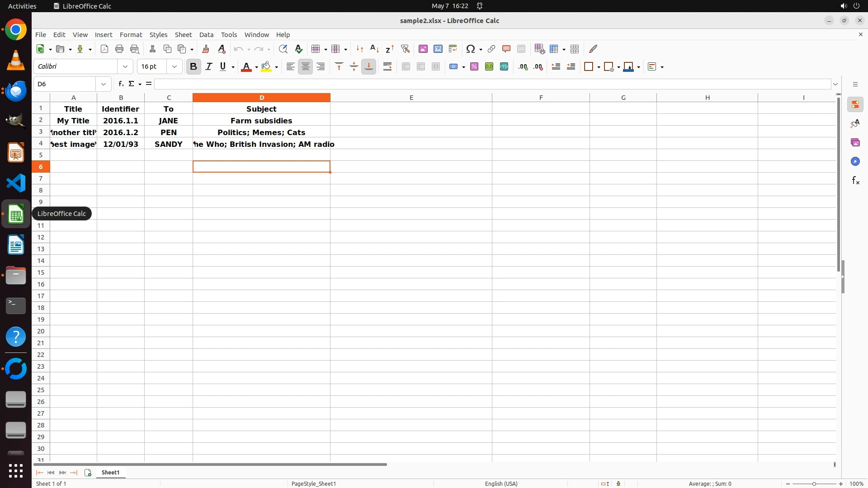Click the zoom slider in status bar
This screenshot has height=488, width=868.
pyautogui.click(x=814, y=483)
